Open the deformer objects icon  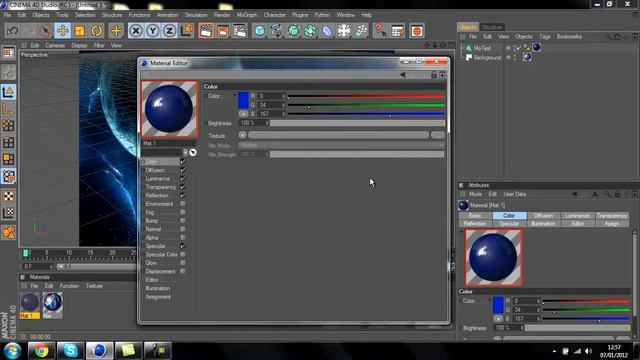327,31
